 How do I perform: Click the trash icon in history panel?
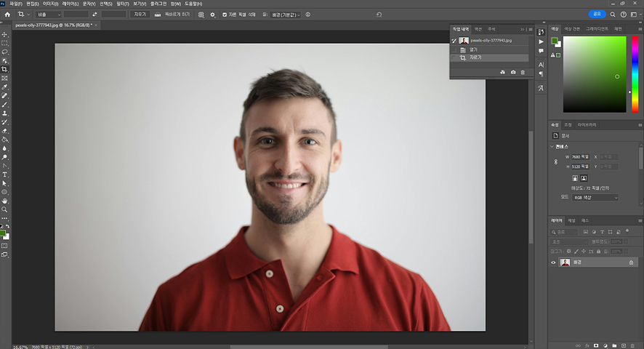point(523,73)
